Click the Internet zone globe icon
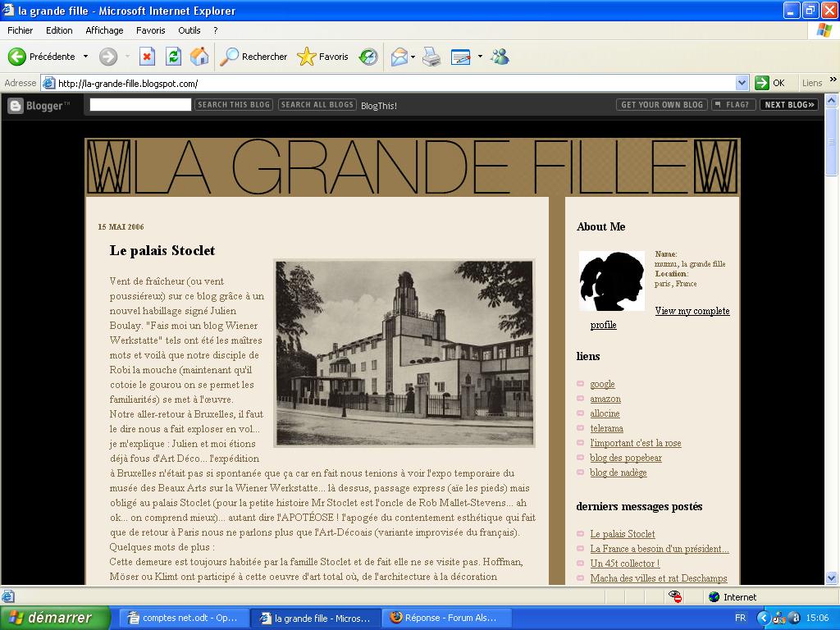This screenshot has width=840, height=630. (714, 597)
